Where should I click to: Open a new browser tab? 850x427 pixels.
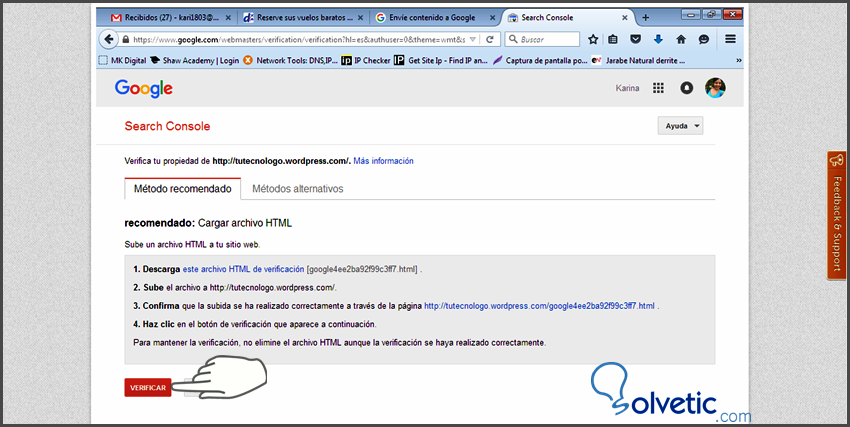(x=645, y=17)
